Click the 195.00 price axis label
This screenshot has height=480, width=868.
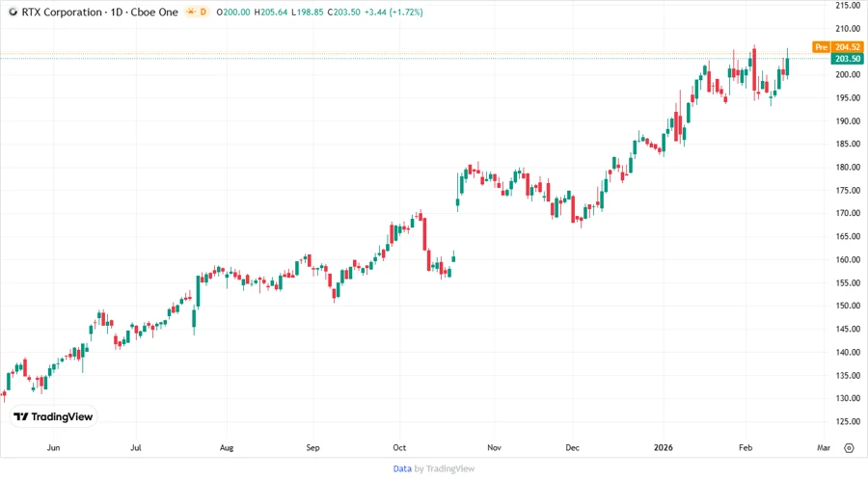point(848,98)
